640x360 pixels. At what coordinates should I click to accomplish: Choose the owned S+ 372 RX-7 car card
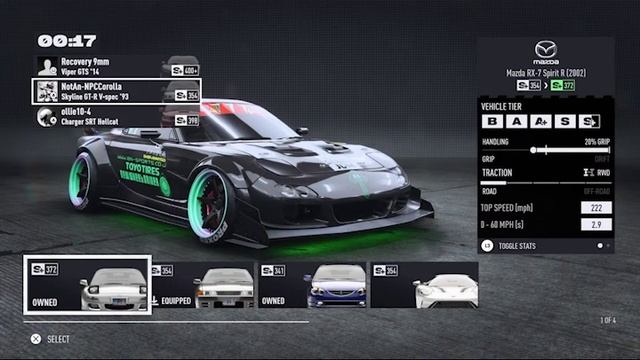coord(87,285)
